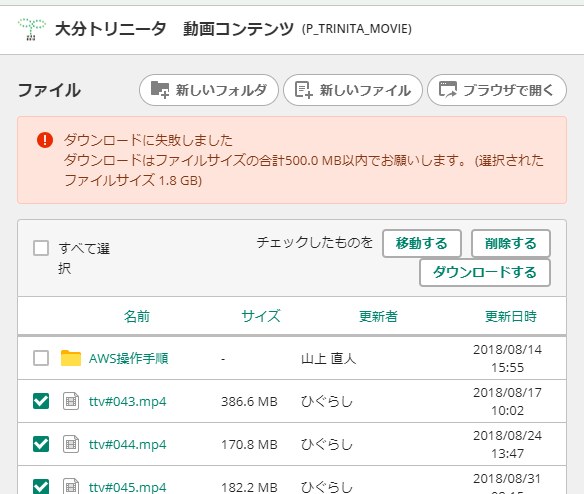Click the 386.6 MB size value
Image resolution: width=584 pixels, height=494 pixels.
tap(249, 402)
